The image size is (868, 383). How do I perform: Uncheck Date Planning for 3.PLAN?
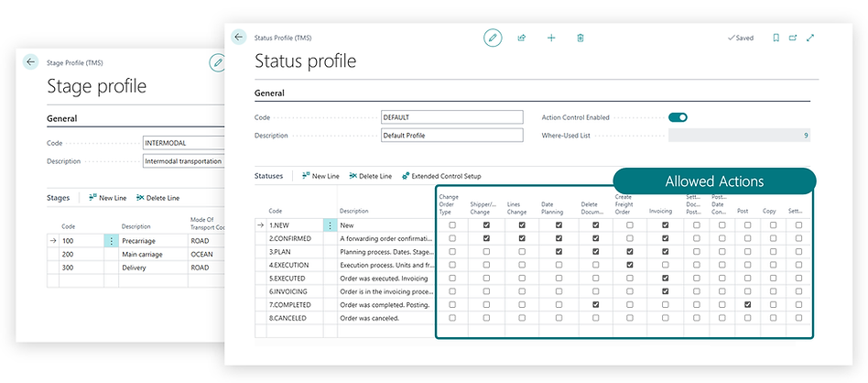[x=559, y=252]
